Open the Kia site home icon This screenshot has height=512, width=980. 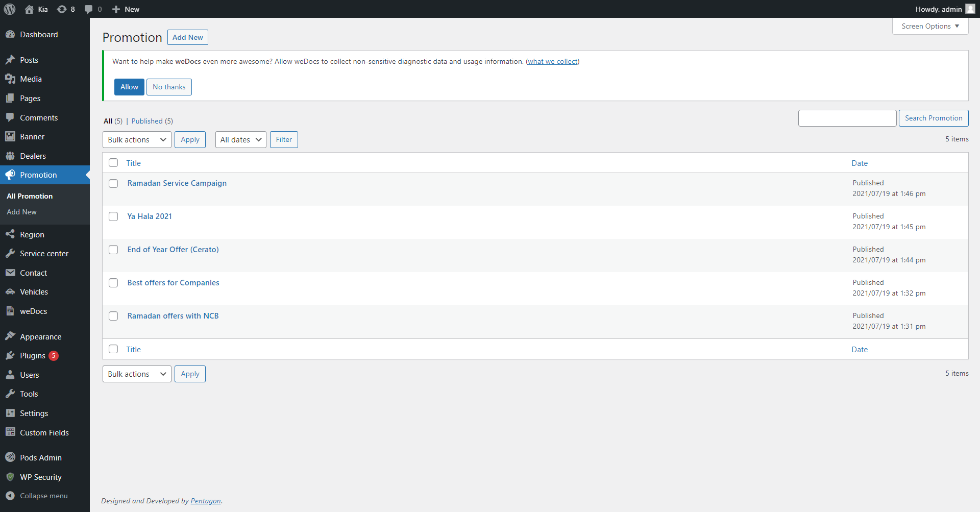[x=29, y=9]
